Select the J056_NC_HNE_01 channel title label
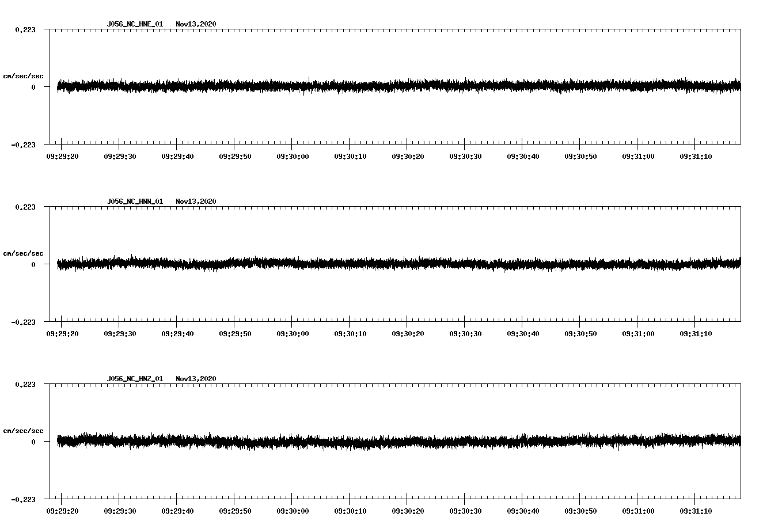The height and width of the screenshot is (532, 782). 134,24
